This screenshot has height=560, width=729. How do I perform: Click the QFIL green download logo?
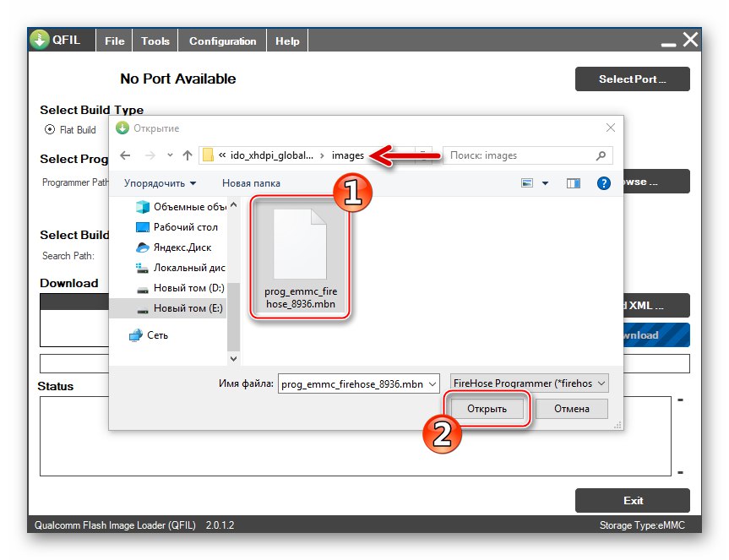[40, 40]
